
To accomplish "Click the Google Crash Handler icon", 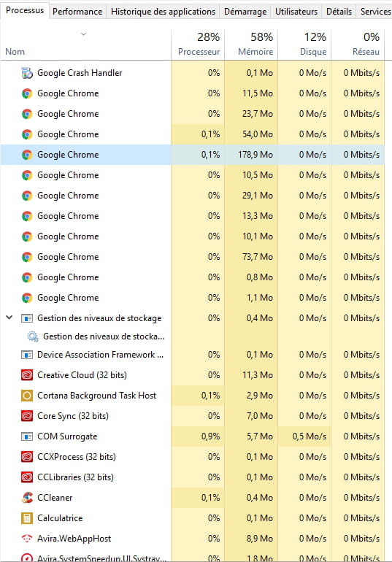I will [x=27, y=73].
